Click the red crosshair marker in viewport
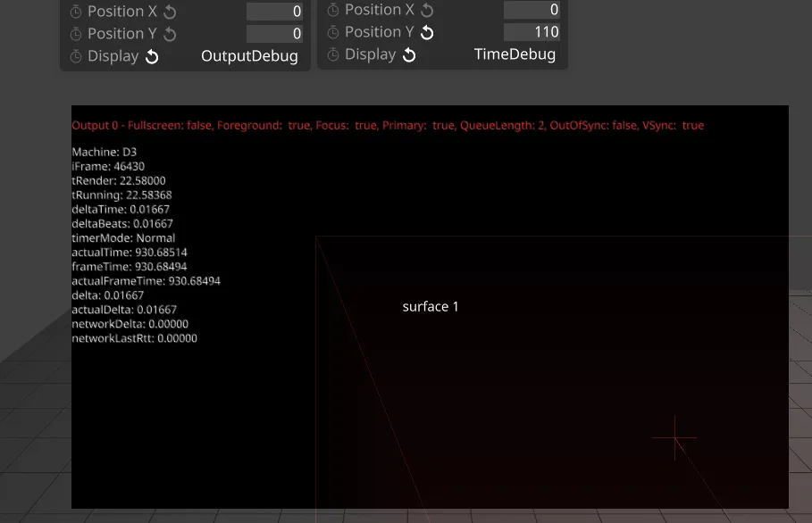The height and width of the screenshot is (523, 812). 674,437
